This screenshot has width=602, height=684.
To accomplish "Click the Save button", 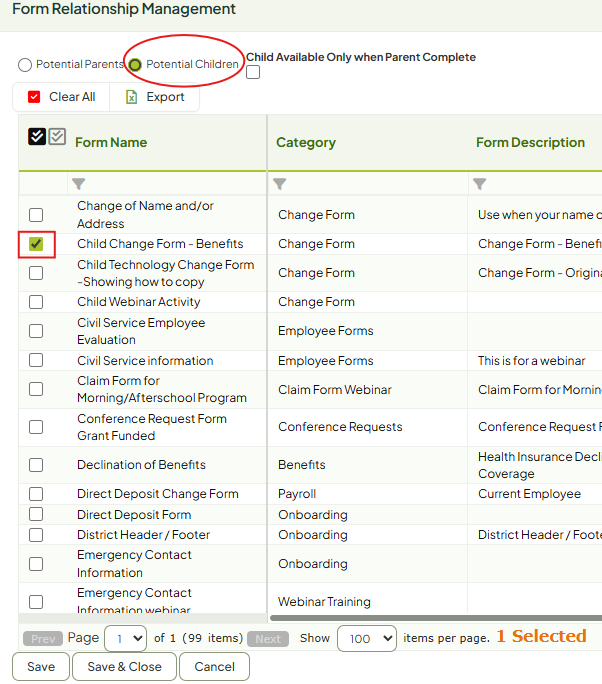I will click(41, 667).
